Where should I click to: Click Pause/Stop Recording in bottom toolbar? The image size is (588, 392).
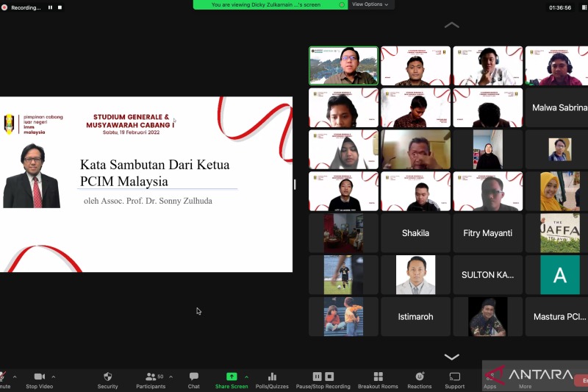(323, 380)
